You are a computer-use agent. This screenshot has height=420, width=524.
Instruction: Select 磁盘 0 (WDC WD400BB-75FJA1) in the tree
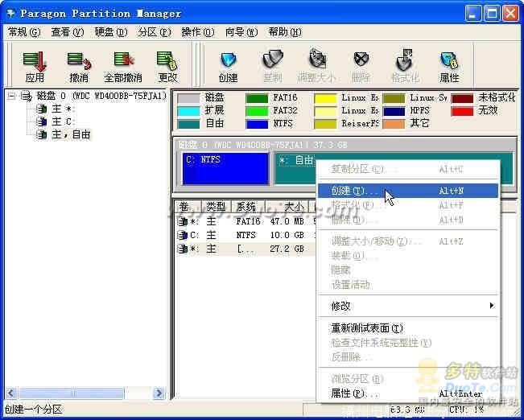101,97
